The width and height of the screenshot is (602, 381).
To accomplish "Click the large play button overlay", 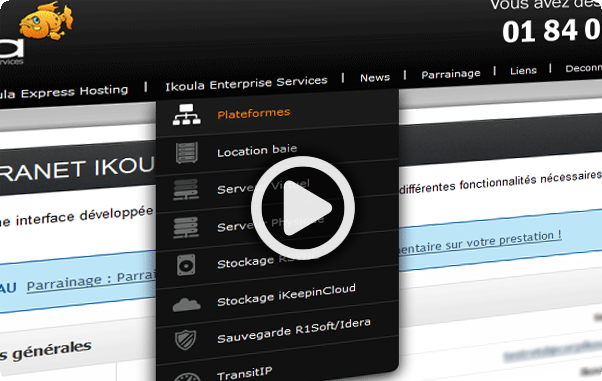I will [x=303, y=208].
